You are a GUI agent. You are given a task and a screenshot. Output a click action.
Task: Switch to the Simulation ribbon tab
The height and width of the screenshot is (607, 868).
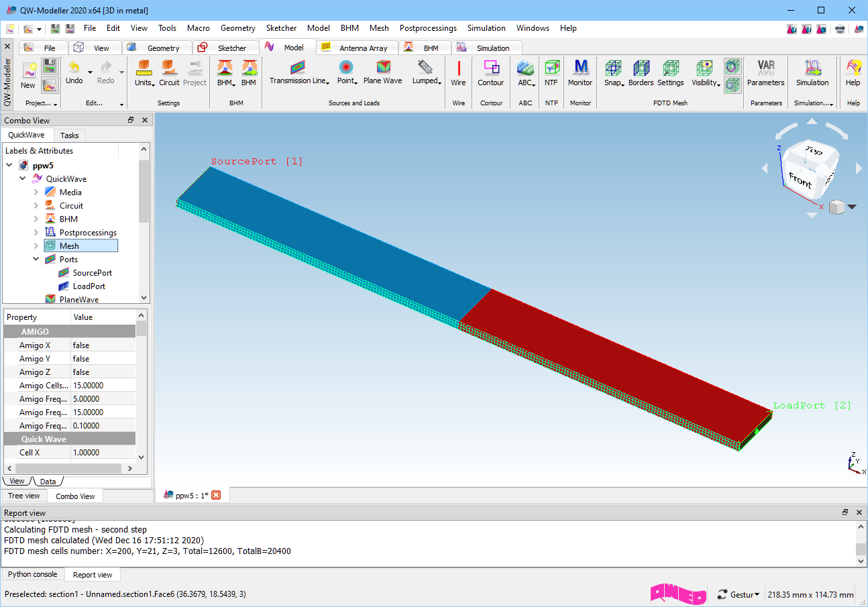(486, 48)
